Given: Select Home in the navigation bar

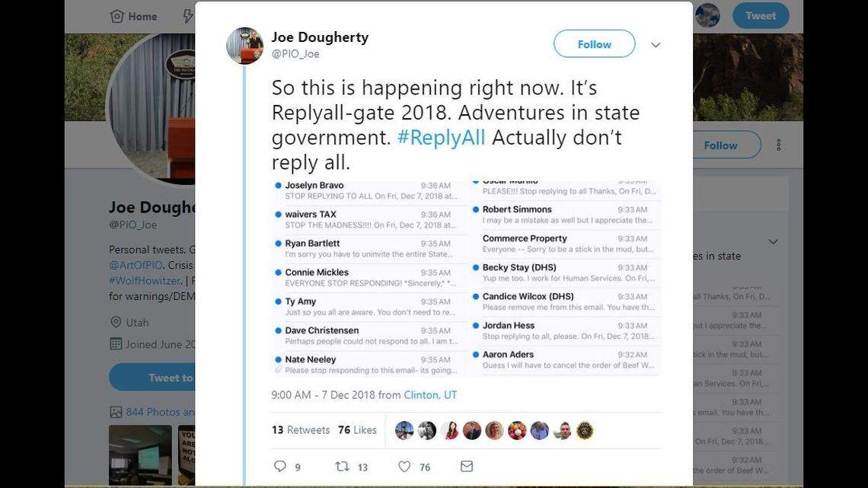Looking at the screenshot, I should [x=133, y=15].
